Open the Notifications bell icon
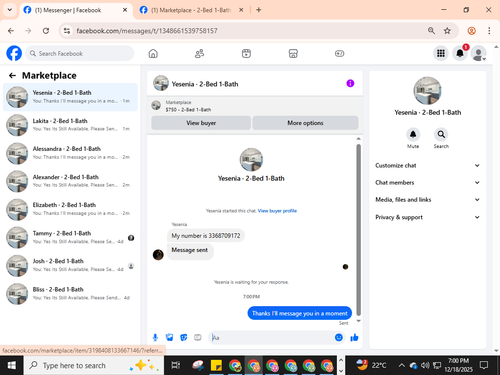This screenshot has height=375, width=500. tap(460, 53)
